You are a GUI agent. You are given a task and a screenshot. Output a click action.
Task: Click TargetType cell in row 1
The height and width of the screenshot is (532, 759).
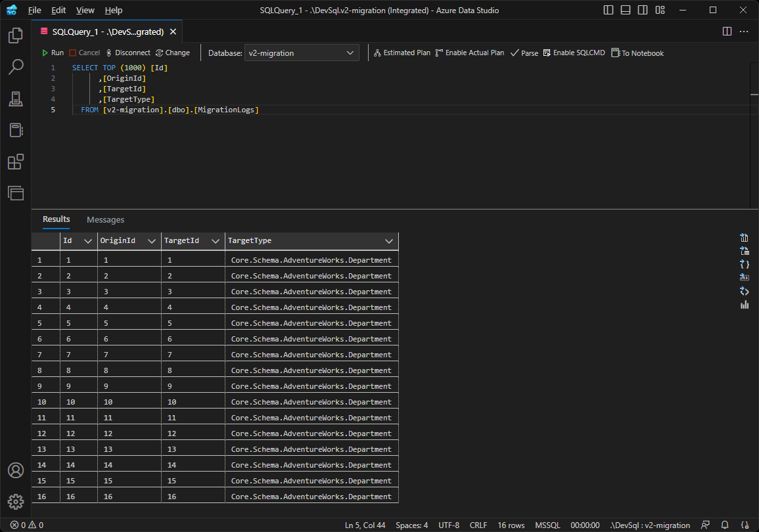pos(311,260)
